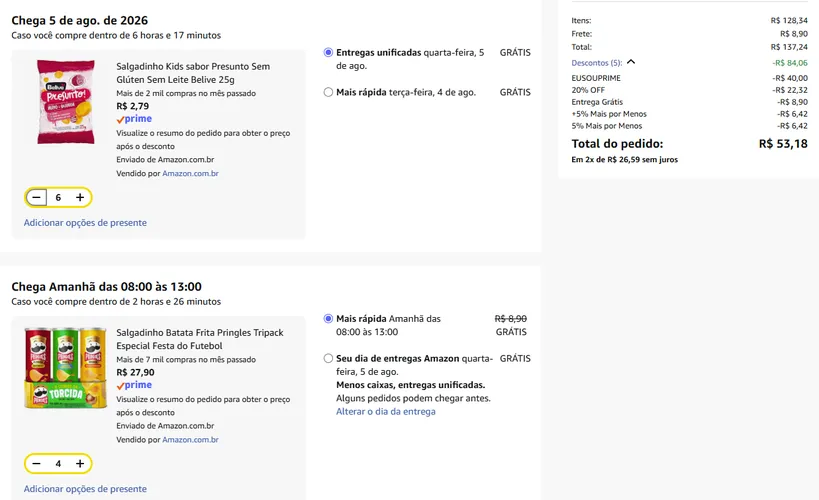Select Mais rápida terça-feira, 4 de ago. option

point(328,92)
